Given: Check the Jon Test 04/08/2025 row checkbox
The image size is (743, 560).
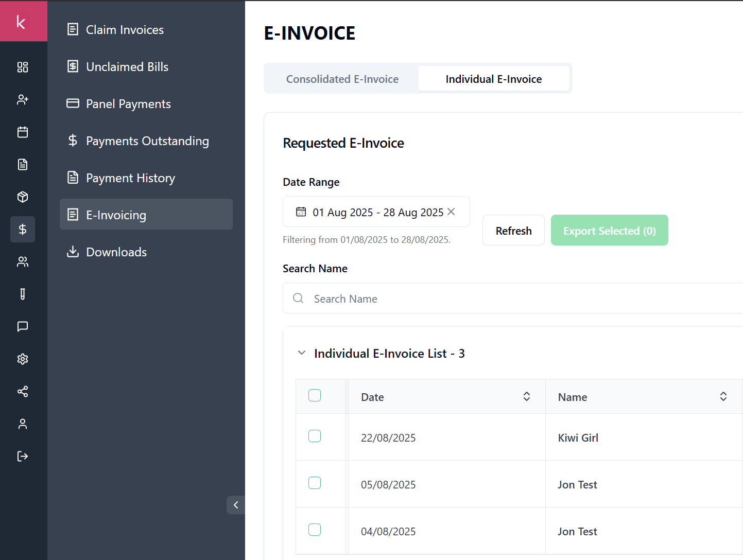Looking at the screenshot, I should click(x=315, y=530).
